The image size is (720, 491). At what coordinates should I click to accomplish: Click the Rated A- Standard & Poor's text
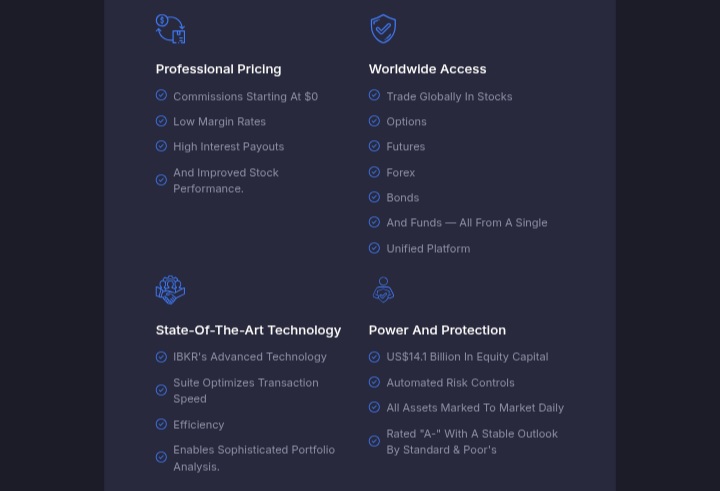tap(472, 441)
